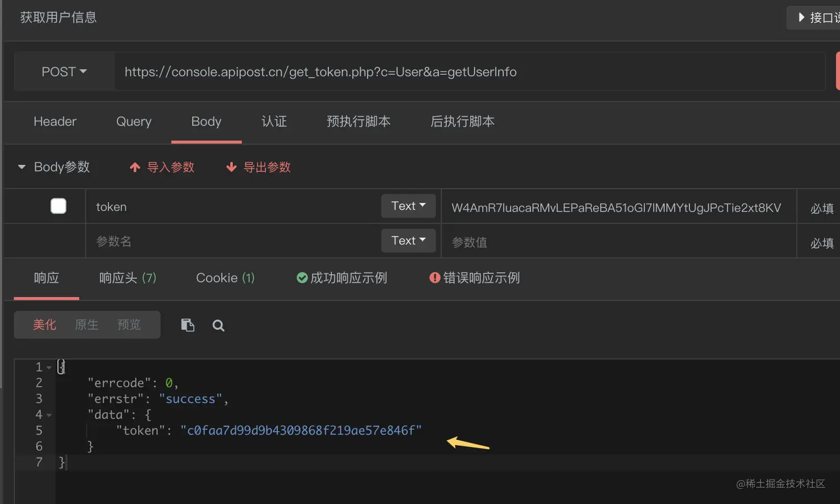Click the import parameters up-arrow icon
This screenshot has height=504, width=840.
click(134, 167)
